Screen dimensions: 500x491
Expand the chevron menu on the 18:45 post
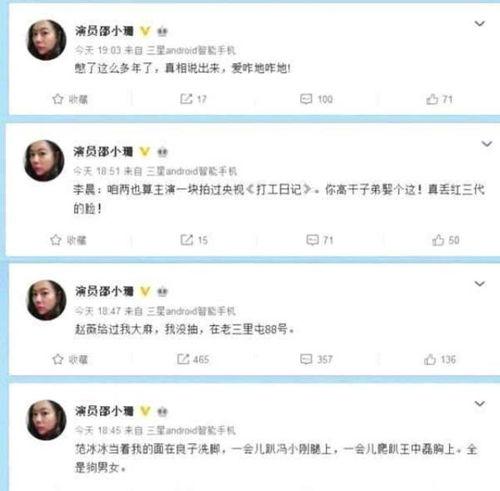pos(479,404)
